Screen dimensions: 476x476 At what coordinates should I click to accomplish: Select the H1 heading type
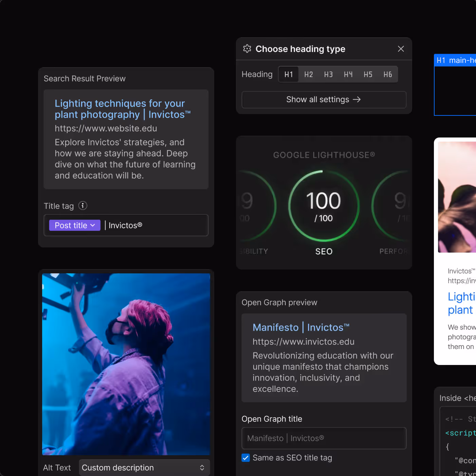point(288,74)
